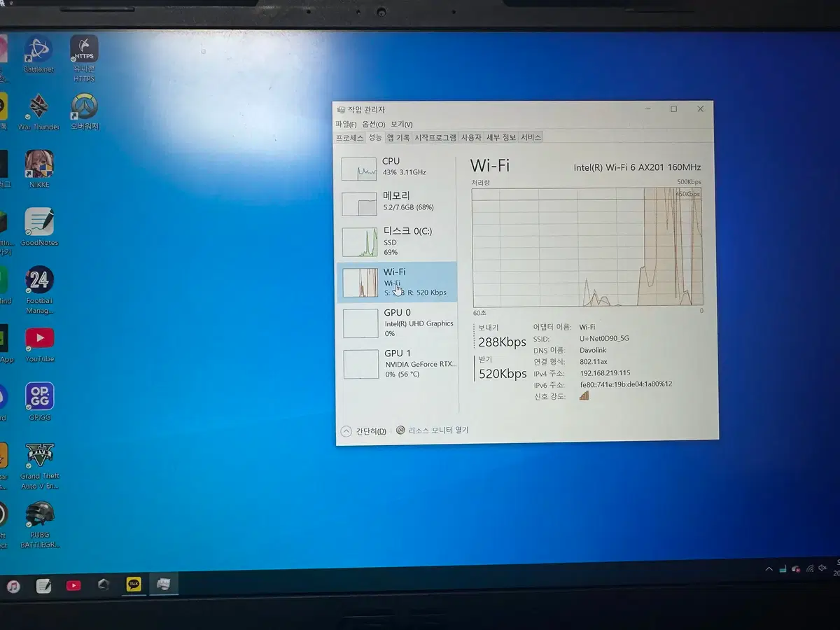Viewport: 840px width, 630px height.
Task: Click the signal strength bars icon
Action: (584, 395)
